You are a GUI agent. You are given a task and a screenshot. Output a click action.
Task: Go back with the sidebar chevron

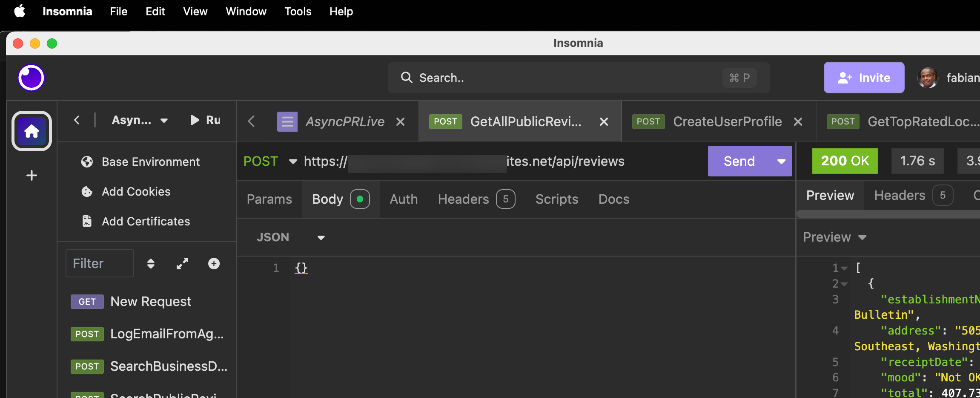coord(77,120)
